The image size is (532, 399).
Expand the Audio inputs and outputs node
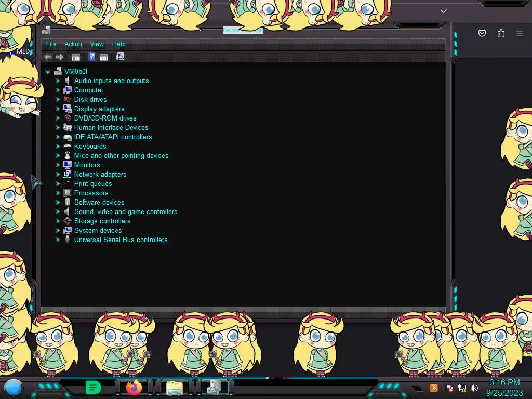coord(57,81)
